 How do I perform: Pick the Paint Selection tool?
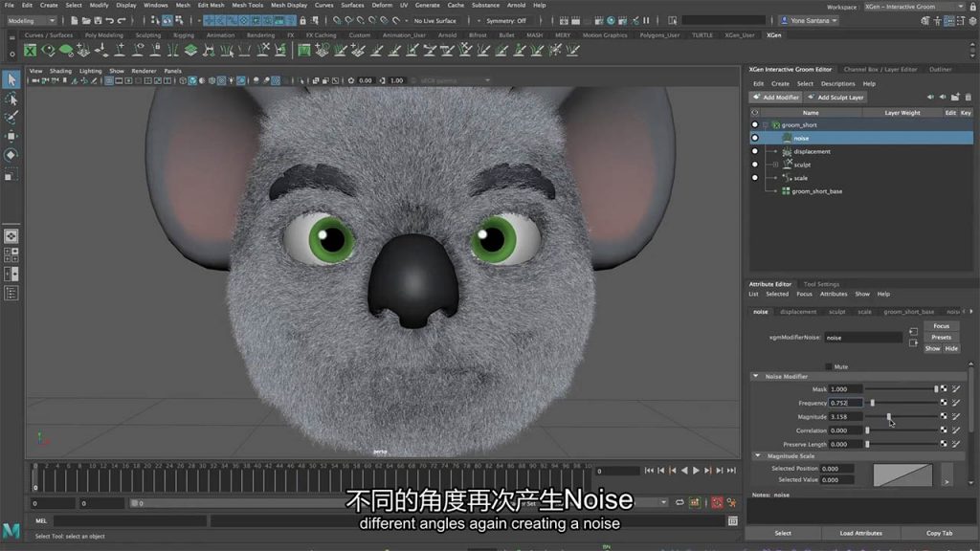pyautogui.click(x=11, y=118)
